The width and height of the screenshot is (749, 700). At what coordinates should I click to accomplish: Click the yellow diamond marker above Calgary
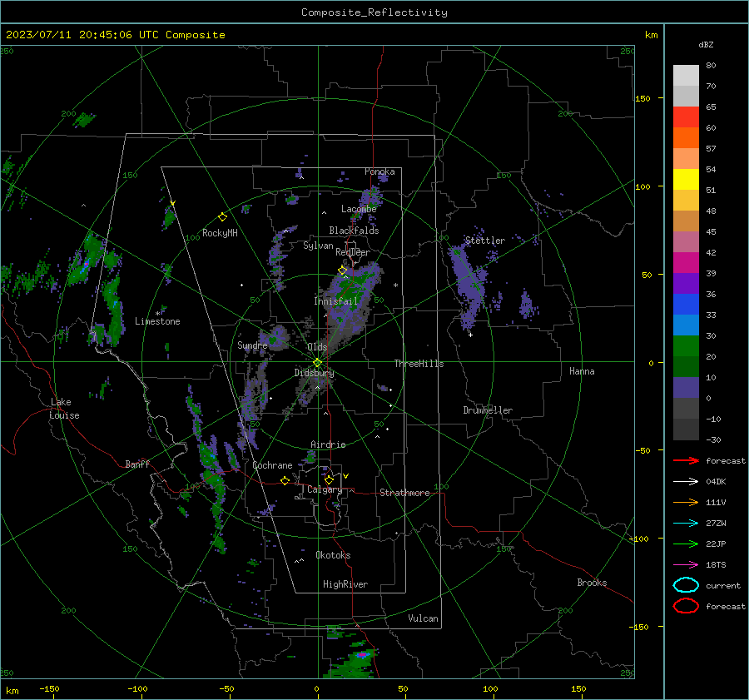pos(329,479)
